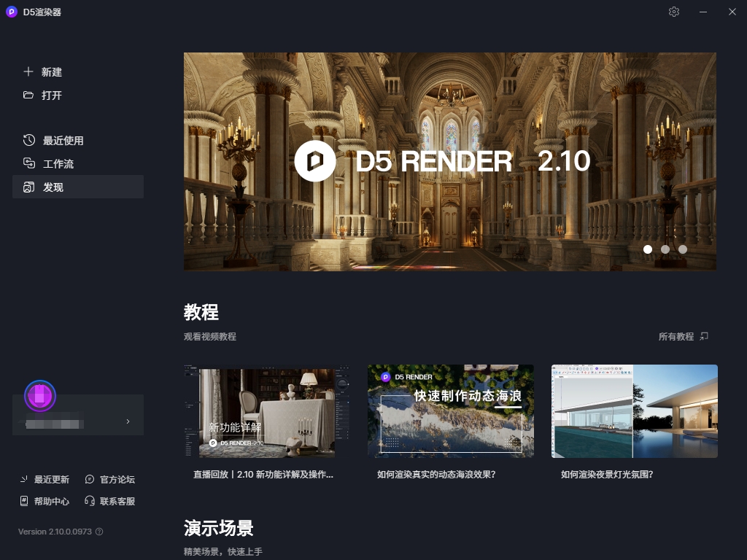The width and height of the screenshot is (747, 560).
Task: Switch to the third banner slide dot
Action: point(683,249)
